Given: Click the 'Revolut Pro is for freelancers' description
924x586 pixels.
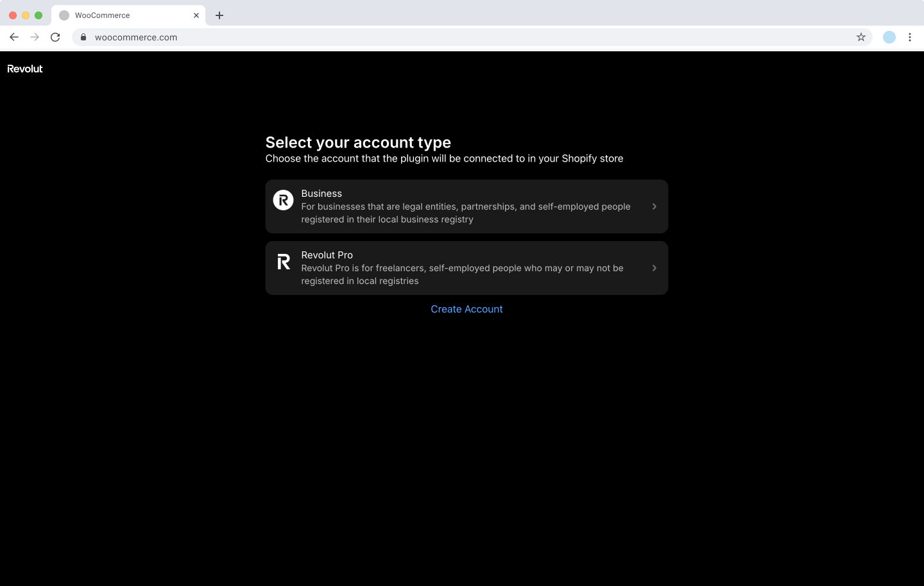Looking at the screenshot, I should coord(462,274).
